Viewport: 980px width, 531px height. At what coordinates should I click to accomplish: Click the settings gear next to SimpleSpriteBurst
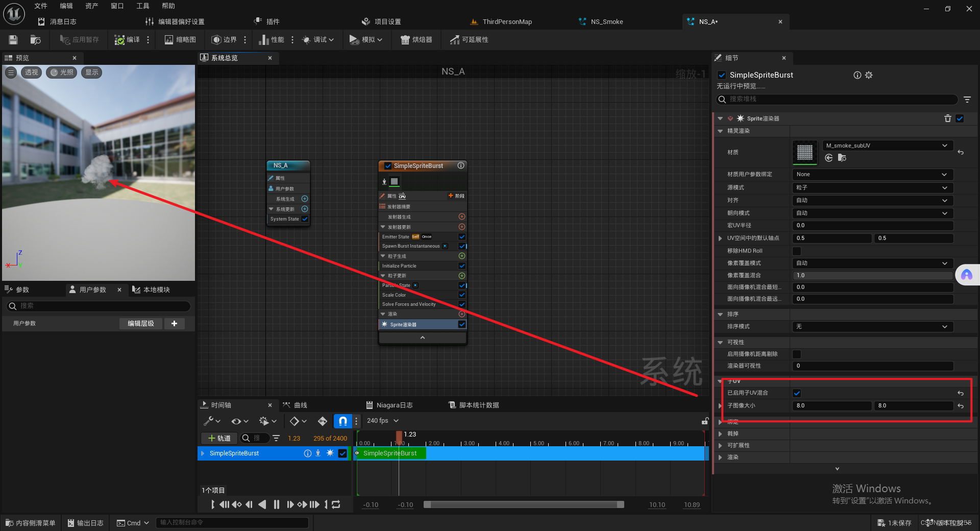(x=869, y=75)
